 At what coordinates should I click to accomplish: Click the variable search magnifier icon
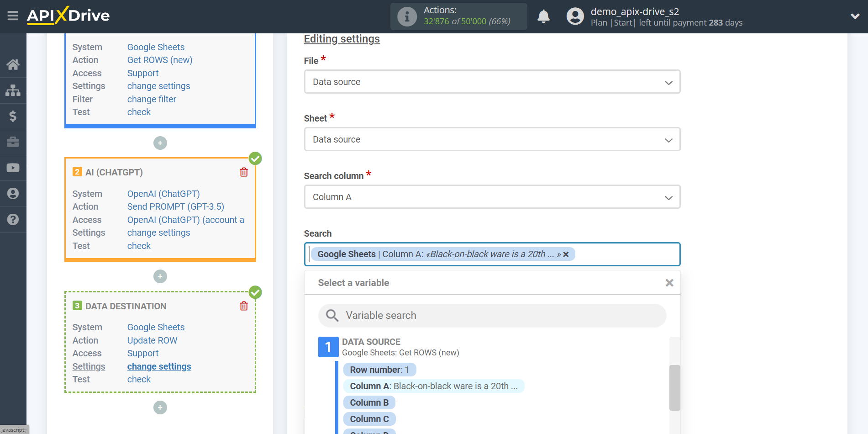332,315
